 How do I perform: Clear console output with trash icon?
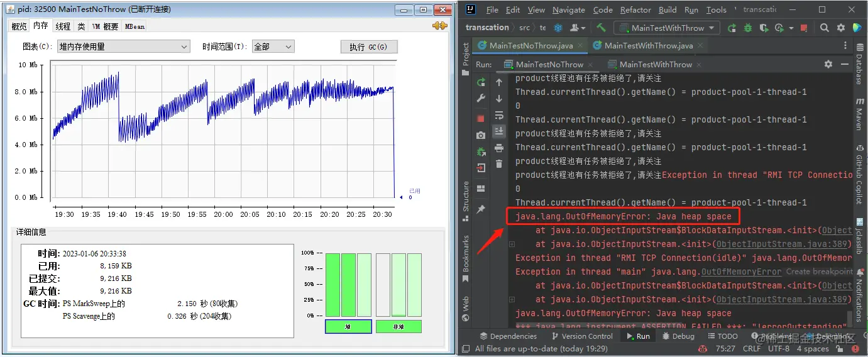tap(499, 164)
